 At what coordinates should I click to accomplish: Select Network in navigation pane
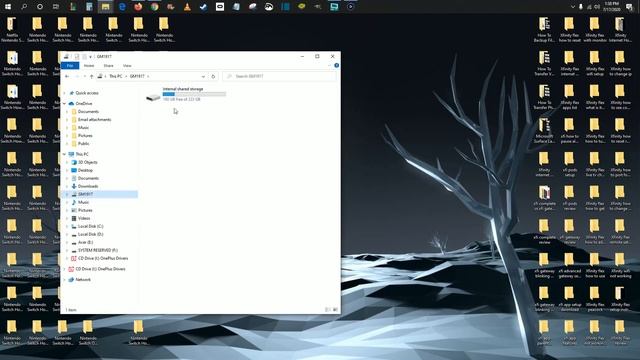83,280
